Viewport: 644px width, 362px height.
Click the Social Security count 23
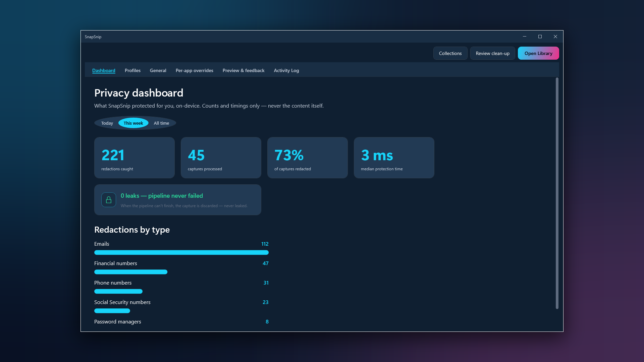pyautogui.click(x=266, y=302)
